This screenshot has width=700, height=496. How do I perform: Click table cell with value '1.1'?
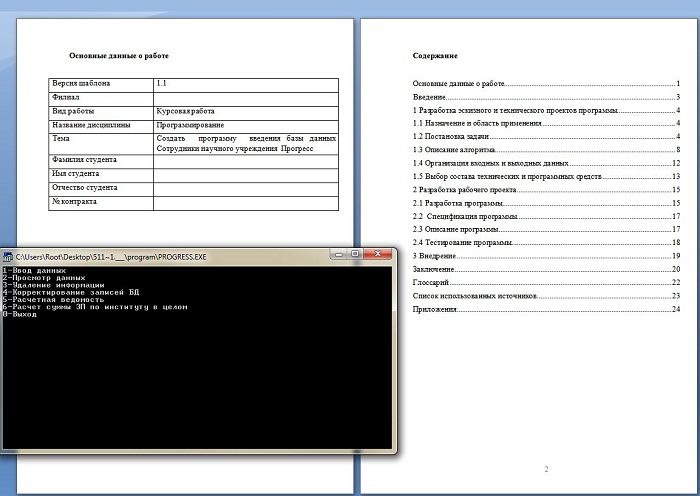coord(246,85)
